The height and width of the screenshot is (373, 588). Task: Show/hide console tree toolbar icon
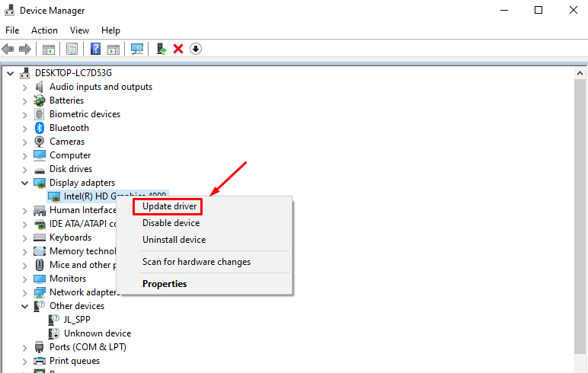[49, 49]
